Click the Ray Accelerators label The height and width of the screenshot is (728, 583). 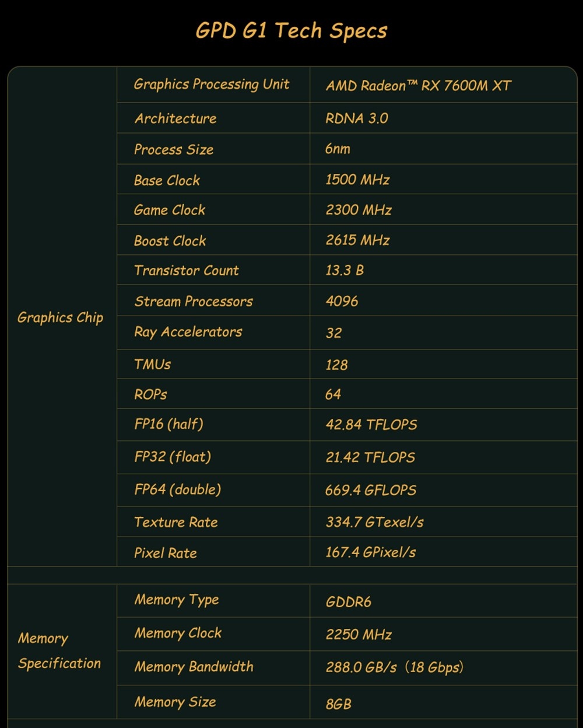click(x=188, y=332)
